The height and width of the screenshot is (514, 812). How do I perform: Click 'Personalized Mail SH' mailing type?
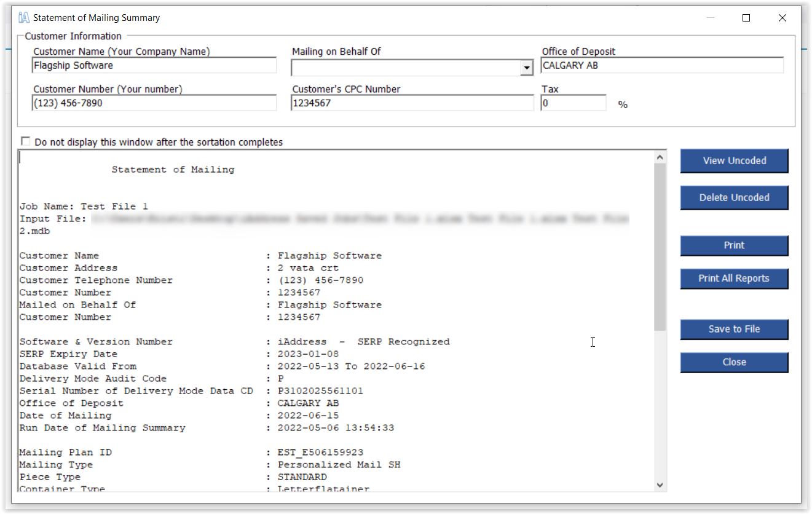coord(339,465)
